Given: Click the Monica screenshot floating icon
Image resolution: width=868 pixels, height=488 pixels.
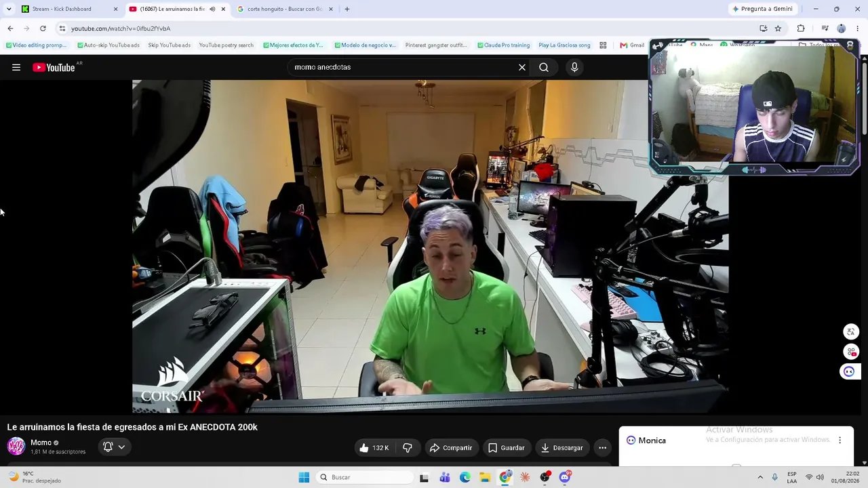Looking at the screenshot, I should 850,351.
